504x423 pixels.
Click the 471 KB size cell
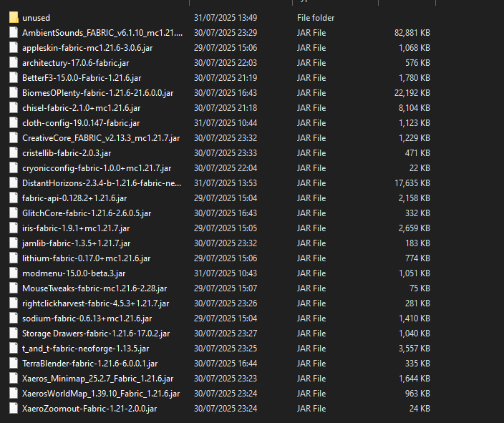click(x=417, y=153)
